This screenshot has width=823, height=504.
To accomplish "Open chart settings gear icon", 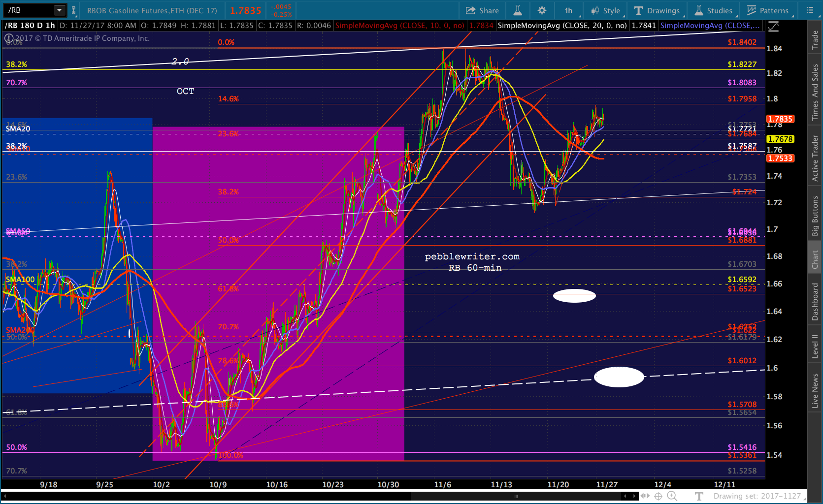I will [x=542, y=10].
